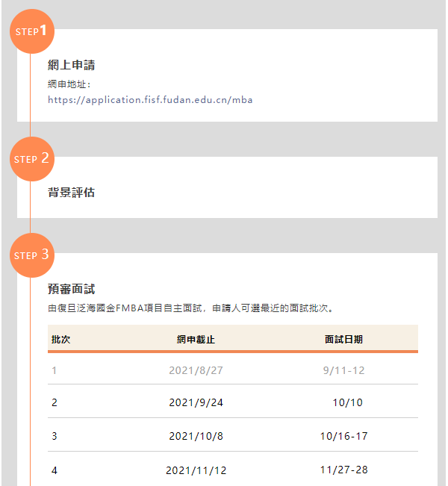Click the 背景評估 step title
Viewport: 448px width, 486px height.
click(x=71, y=193)
